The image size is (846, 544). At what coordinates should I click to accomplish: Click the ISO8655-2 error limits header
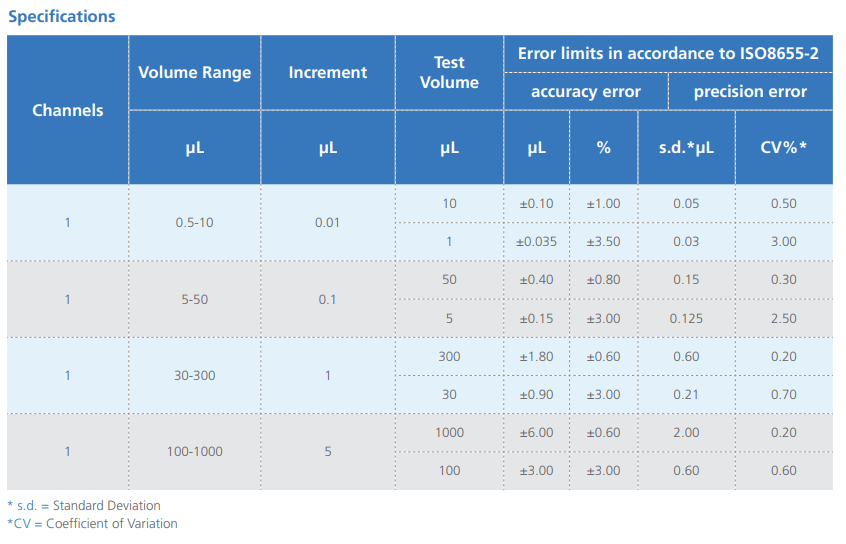(668, 53)
